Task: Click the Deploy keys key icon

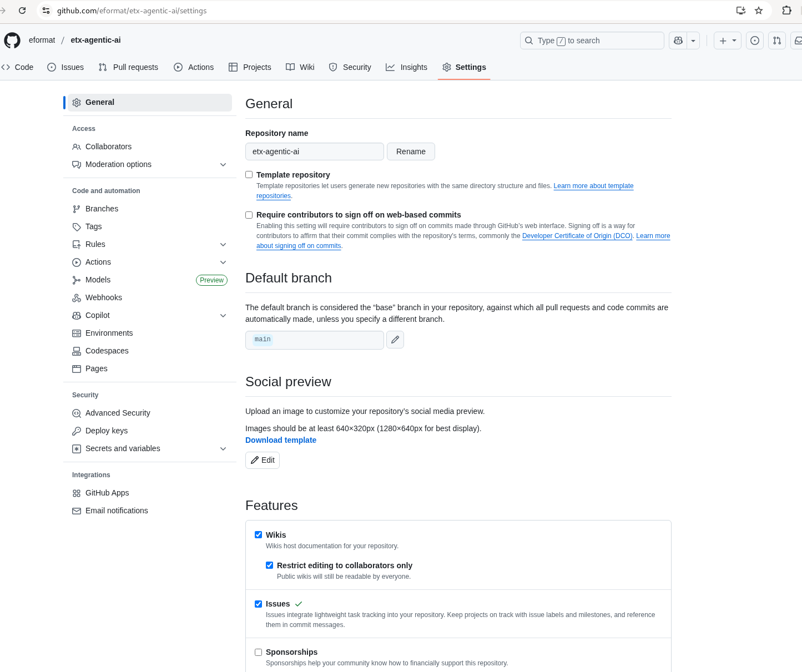Action: [77, 431]
